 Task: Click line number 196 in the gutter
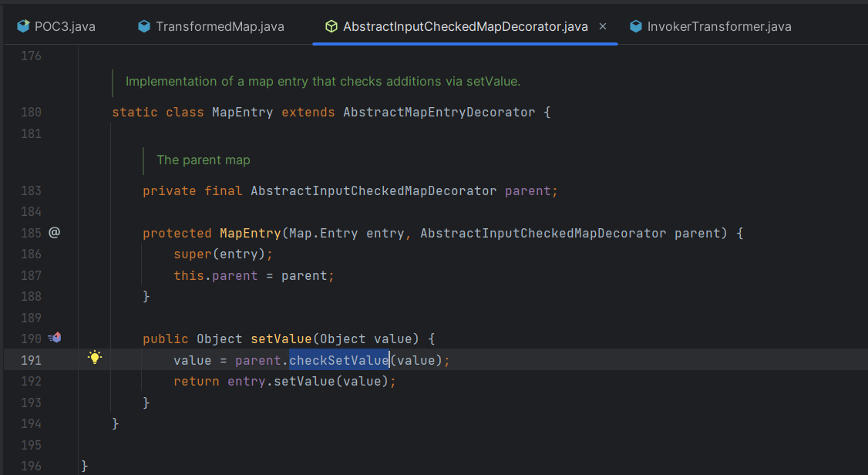[x=32, y=466]
